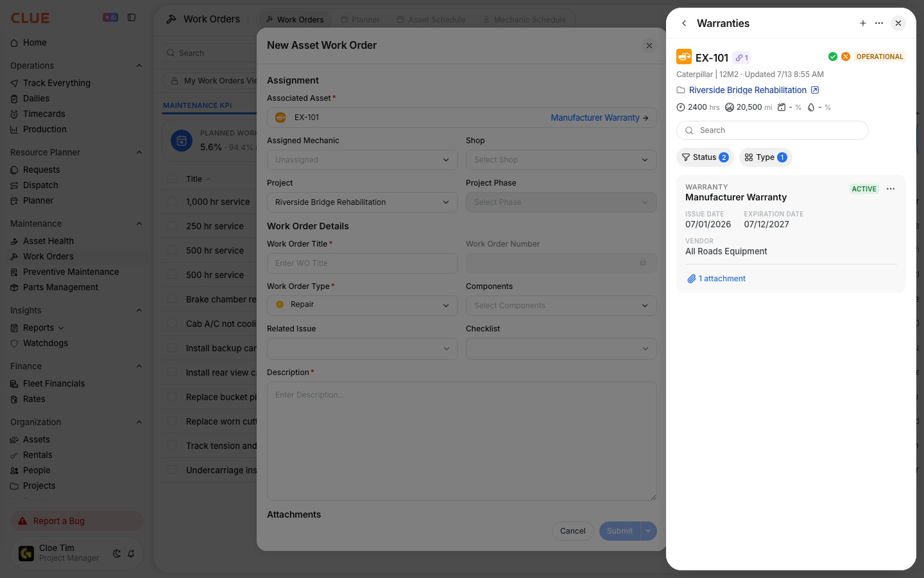Open Select Shop dropdown
The height and width of the screenshot is (578, 924).
click(x=561, y=160)
